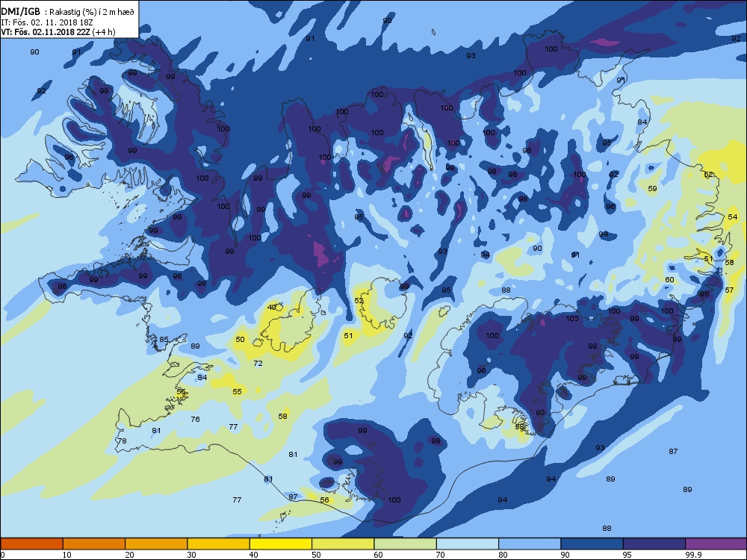The image size is (747, 560).
Task: Click the 'IT: Fös. 02. 11. 2018 18Z' line
Action: 46,22
